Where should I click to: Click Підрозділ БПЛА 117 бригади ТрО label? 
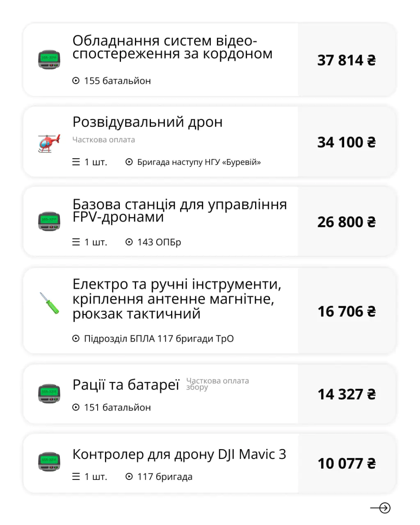tap(159, 339)
